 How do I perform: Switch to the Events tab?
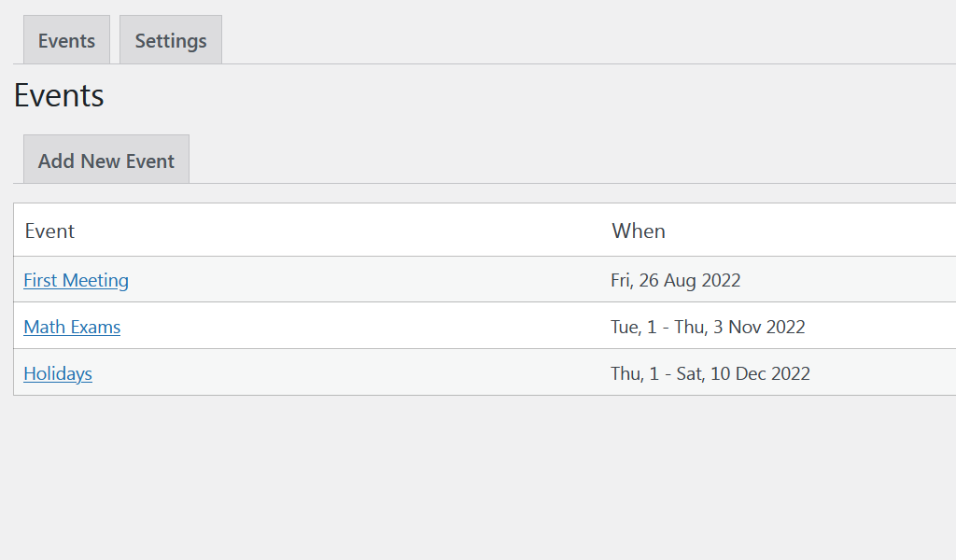click(x=66, y=39)
